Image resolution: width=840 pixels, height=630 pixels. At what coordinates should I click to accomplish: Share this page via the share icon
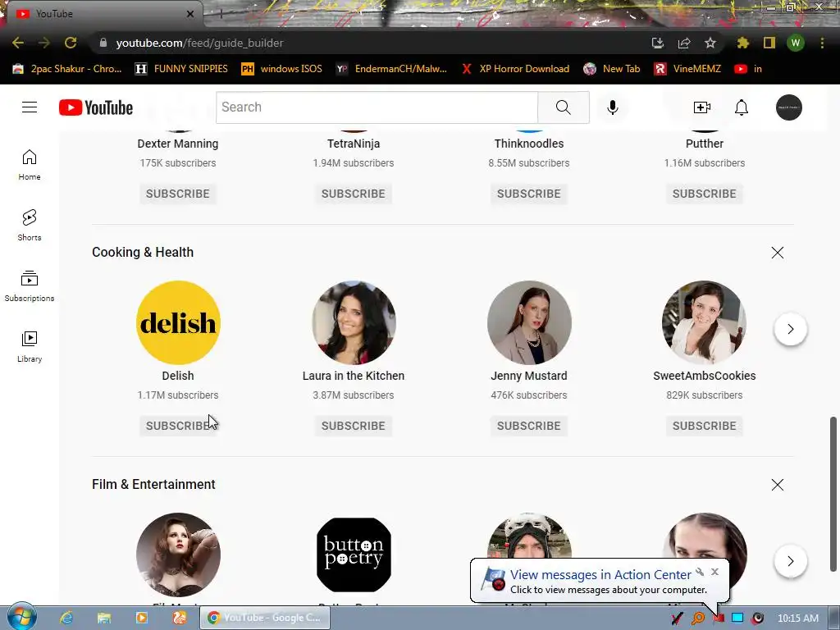point(683,43)
